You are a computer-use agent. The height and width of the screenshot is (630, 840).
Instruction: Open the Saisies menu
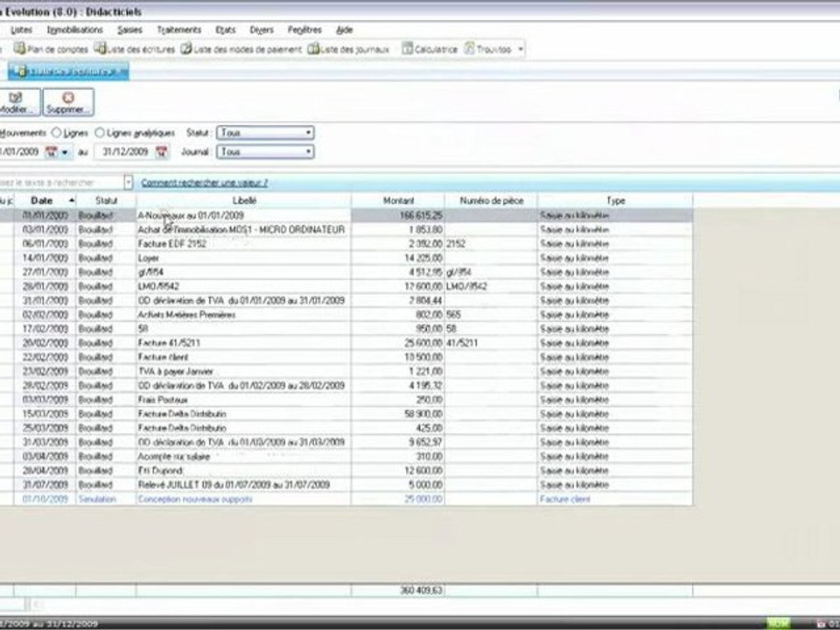click(129, 30)
